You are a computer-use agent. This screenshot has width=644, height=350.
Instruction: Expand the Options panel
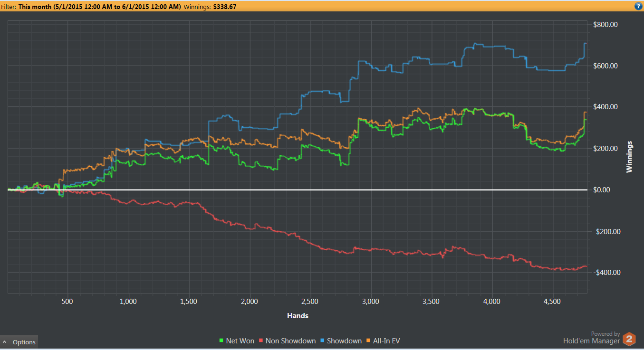pyautogui.click(x=19, y=342)
